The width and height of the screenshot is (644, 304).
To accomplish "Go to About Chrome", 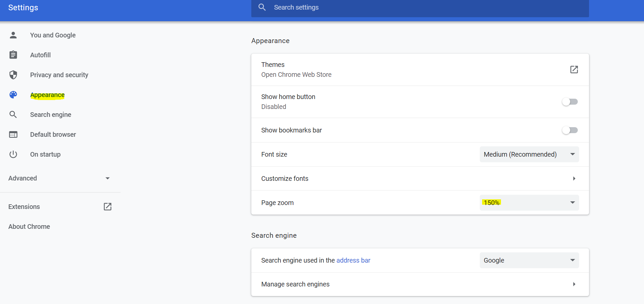I will pos(29,226).
